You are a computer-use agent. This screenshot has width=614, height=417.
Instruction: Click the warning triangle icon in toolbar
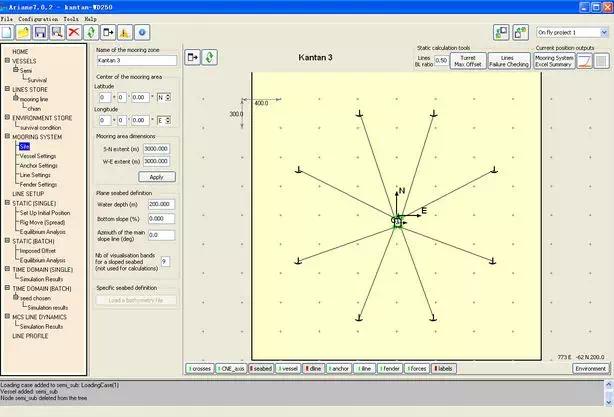pyautogui.click(x=123, y=33)
